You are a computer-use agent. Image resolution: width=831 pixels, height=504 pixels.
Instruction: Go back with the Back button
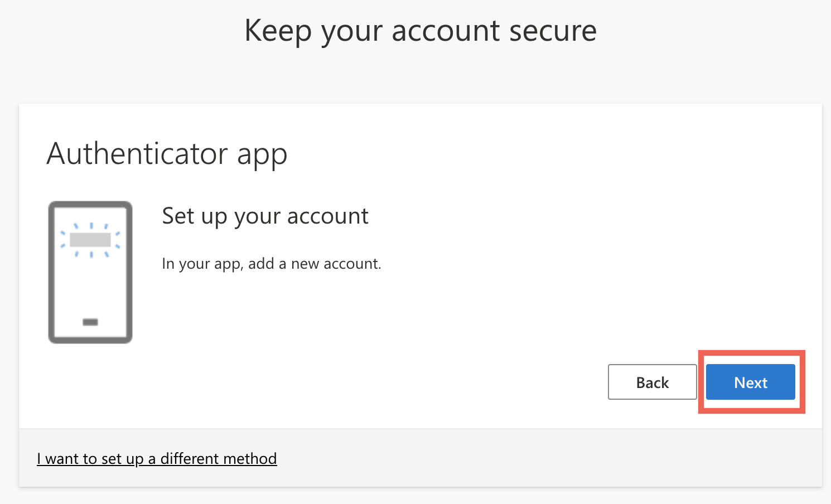point(652,382)
